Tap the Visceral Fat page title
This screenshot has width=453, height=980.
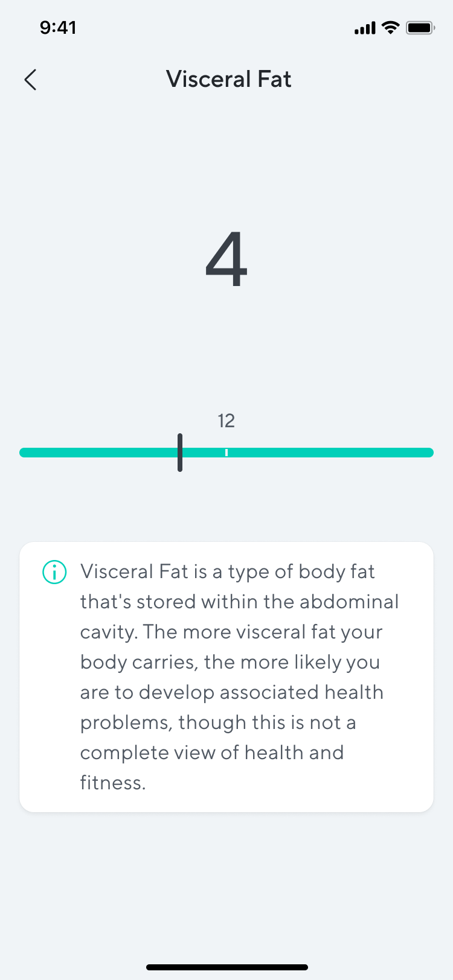228,80
